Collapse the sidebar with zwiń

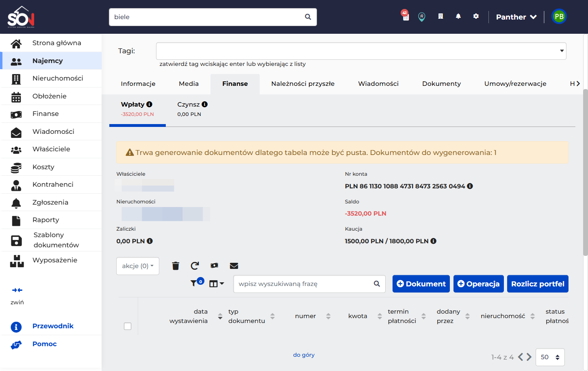click(x=17, y=296)
